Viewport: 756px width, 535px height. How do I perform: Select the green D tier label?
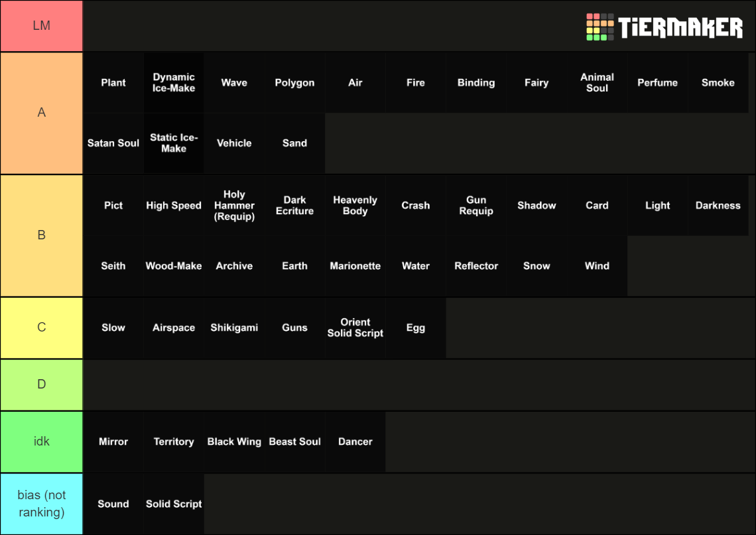42,384
